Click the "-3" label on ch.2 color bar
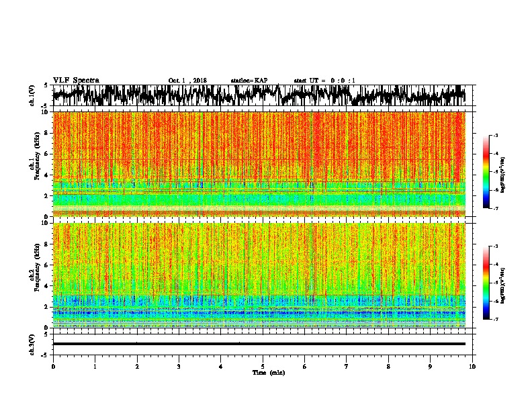The width and height of the screenshot is (532, 411). pos(496,246)
